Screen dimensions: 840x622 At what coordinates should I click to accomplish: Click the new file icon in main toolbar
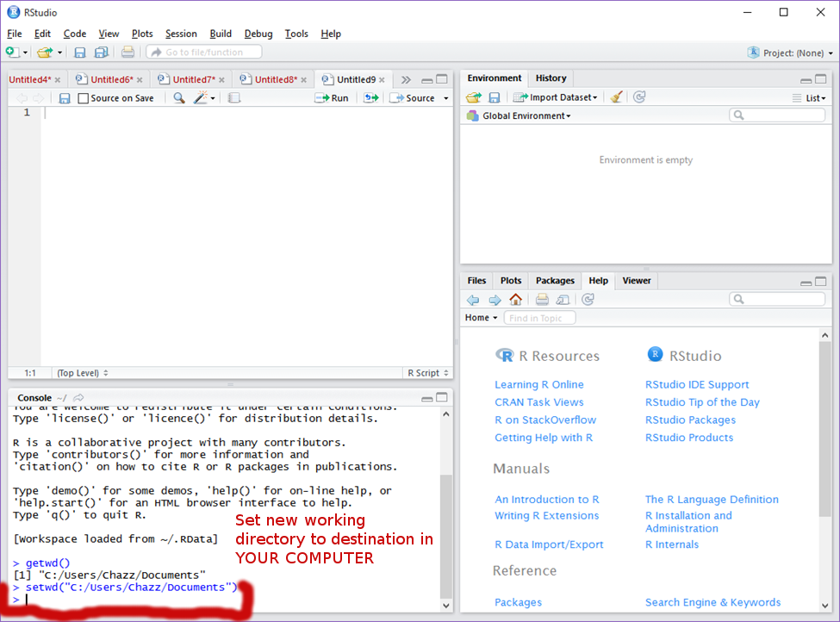(x=11, y=52)
